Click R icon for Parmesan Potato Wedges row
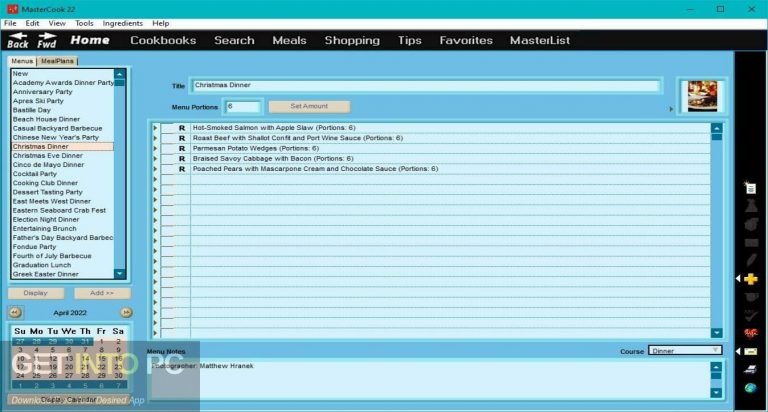768x412 pixels. (x=182, y=148)
